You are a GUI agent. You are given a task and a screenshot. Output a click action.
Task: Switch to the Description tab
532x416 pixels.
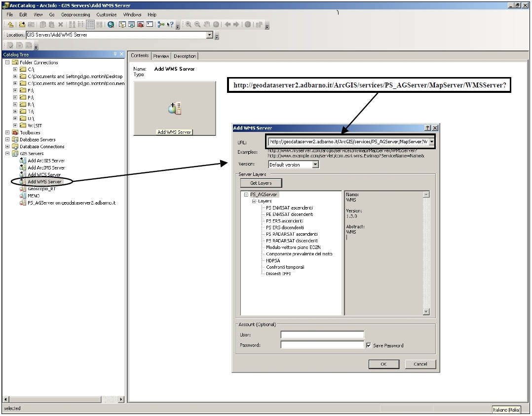(x=185, y=56)
